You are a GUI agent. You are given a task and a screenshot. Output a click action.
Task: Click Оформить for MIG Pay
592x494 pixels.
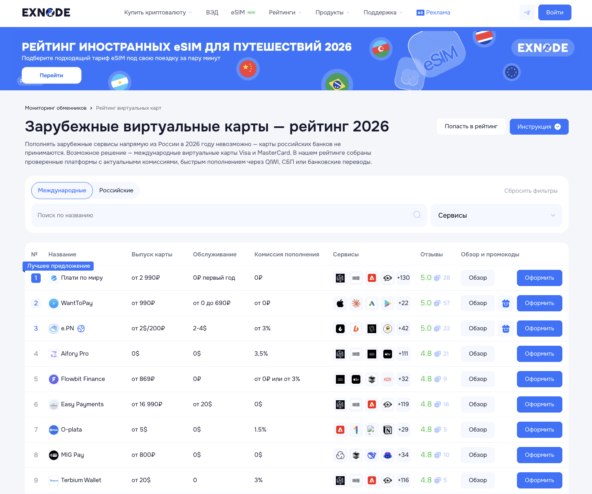539,455
